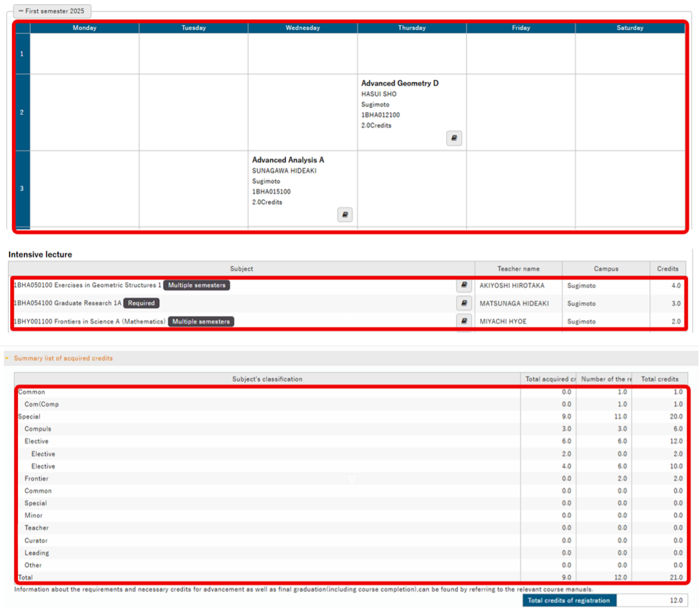Click the Teacher name column header

tap(518, 269)
